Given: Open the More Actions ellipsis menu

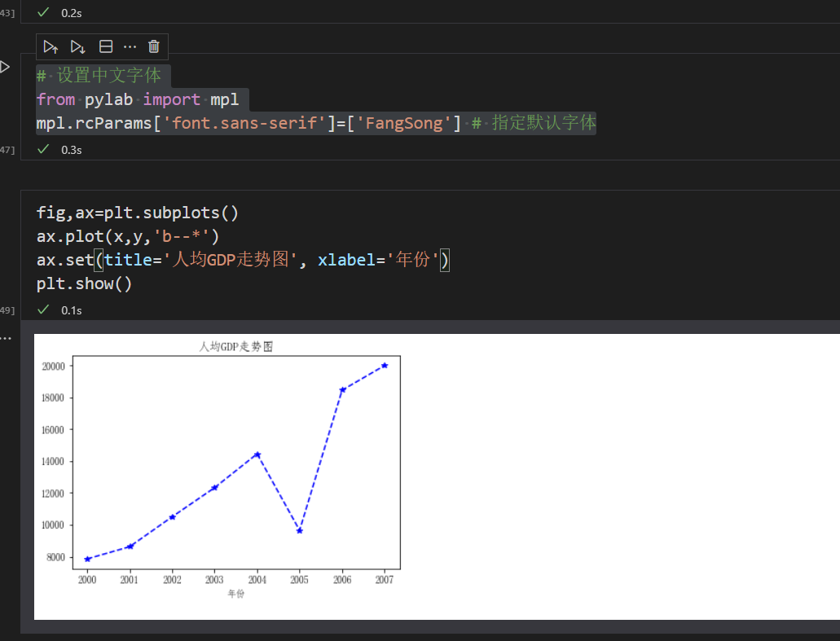Looking at the screenshot, I should (x=130, y=46).
